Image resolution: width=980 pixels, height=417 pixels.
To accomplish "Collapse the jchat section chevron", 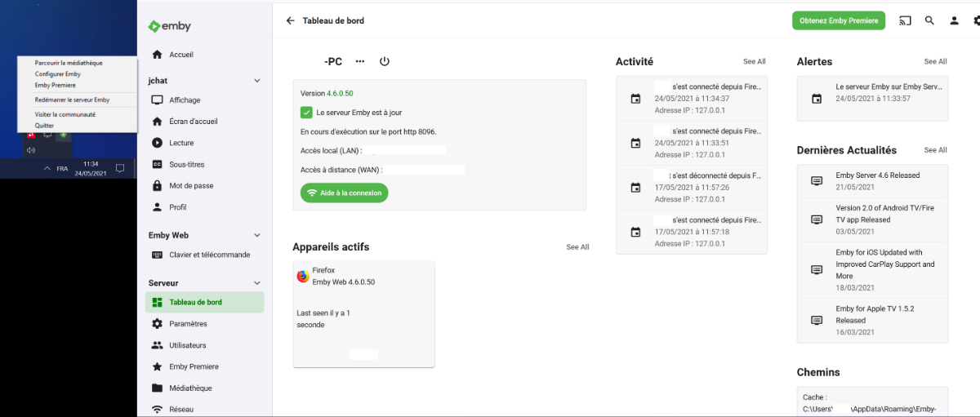I will tap(257, 81).
